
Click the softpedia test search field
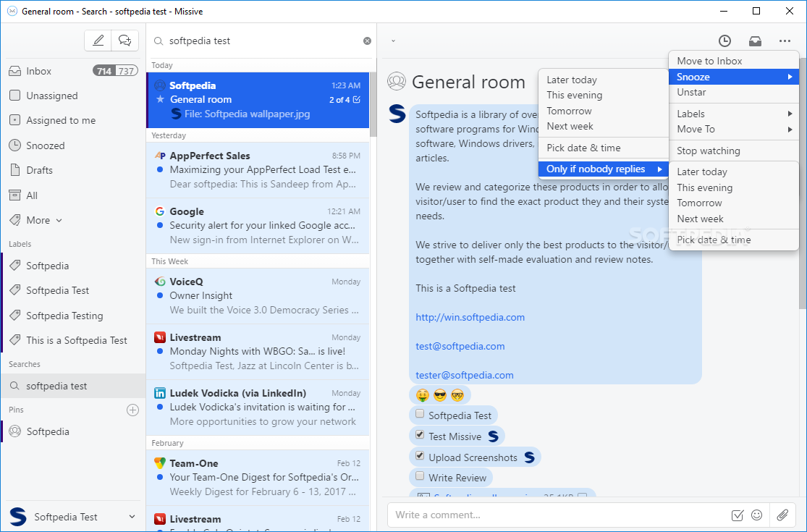(x=260, y=41)
